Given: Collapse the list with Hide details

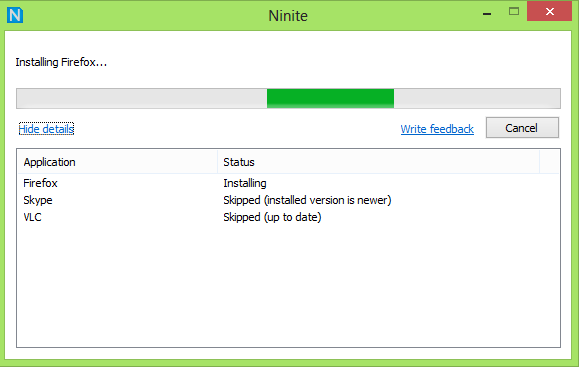Looking at the screenshot, I should pyautogui.click(x=46, y=129).
